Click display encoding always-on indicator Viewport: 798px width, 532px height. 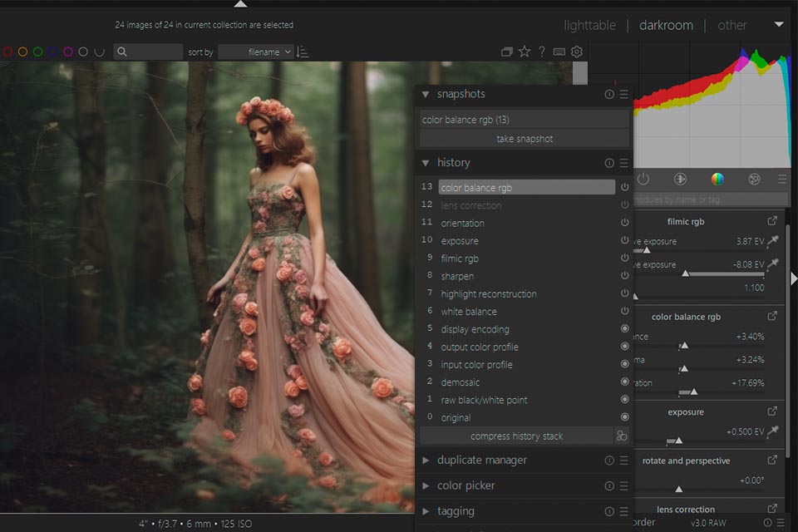click(x=624, y=329)
